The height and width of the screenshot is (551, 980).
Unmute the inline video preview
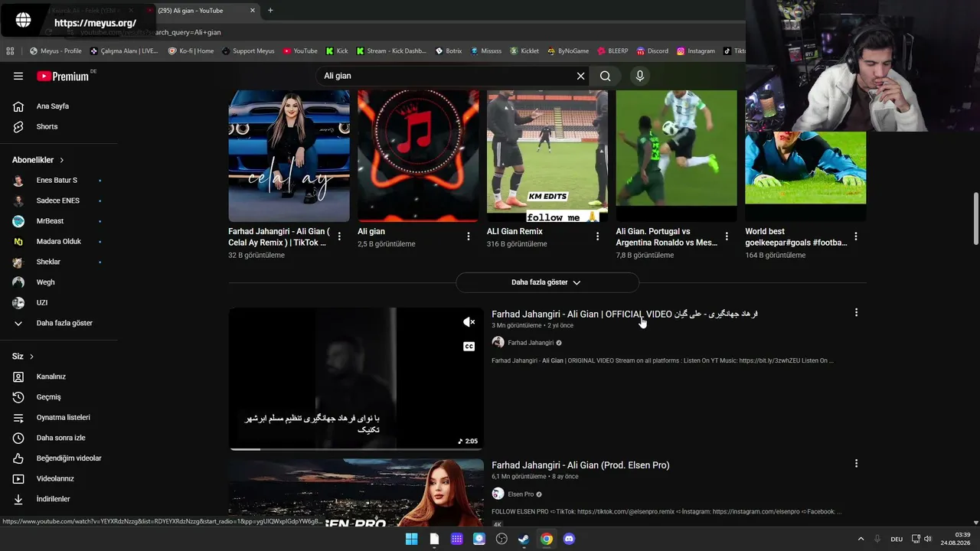click(469, 322)
